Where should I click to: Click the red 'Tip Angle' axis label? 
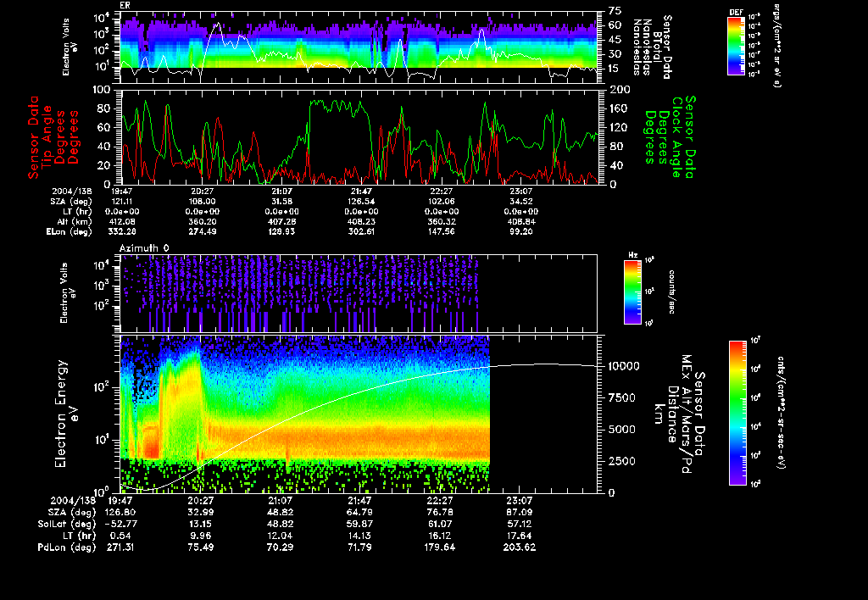(x=47, y=137)
